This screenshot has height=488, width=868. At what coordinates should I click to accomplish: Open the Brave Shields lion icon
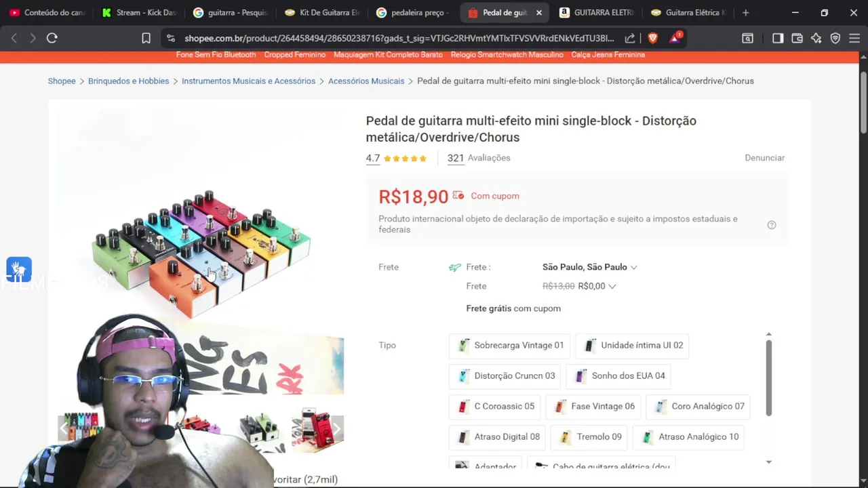pos(652,39)
